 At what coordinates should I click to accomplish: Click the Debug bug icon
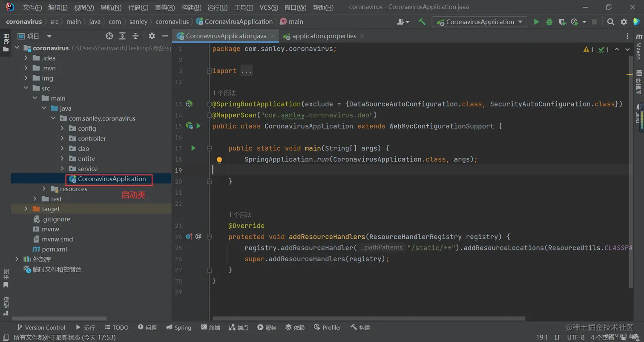coord(549,22)
